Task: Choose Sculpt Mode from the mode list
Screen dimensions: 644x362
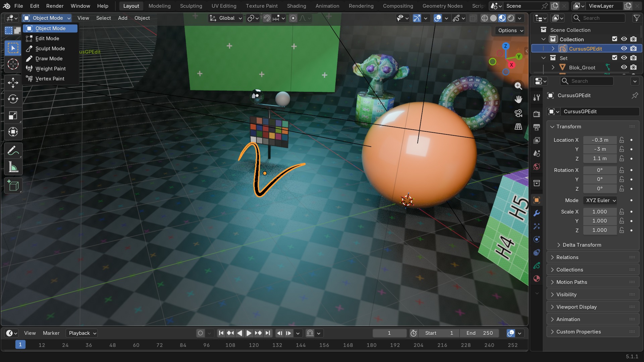Action: 50,49
